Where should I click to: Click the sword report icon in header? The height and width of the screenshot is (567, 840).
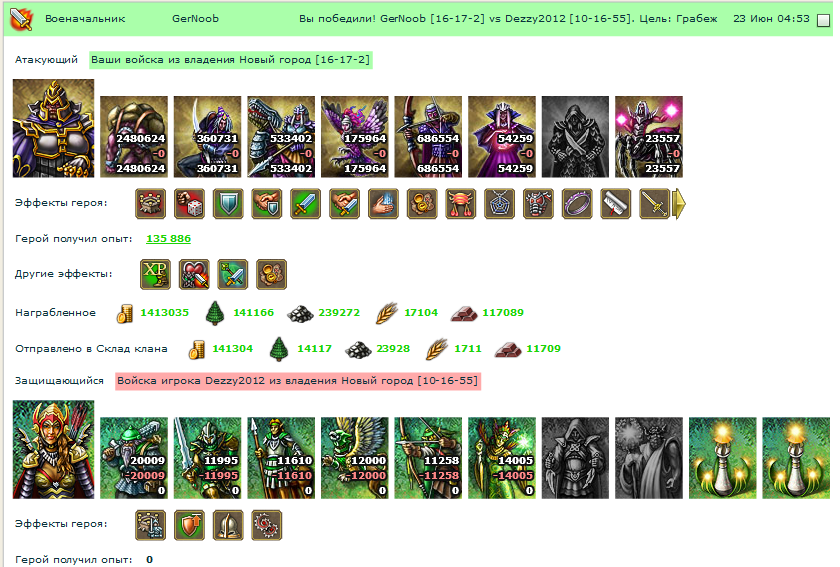21,19
